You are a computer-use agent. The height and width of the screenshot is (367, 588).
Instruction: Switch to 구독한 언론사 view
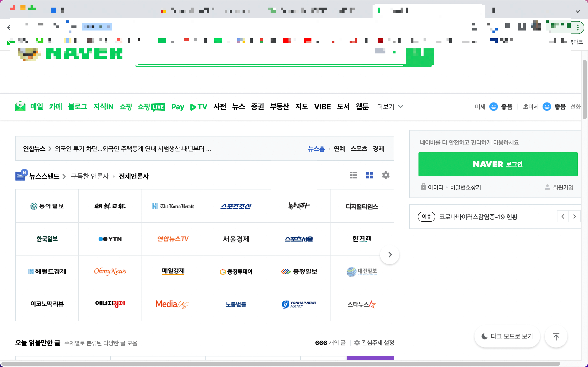coord(90,176)
